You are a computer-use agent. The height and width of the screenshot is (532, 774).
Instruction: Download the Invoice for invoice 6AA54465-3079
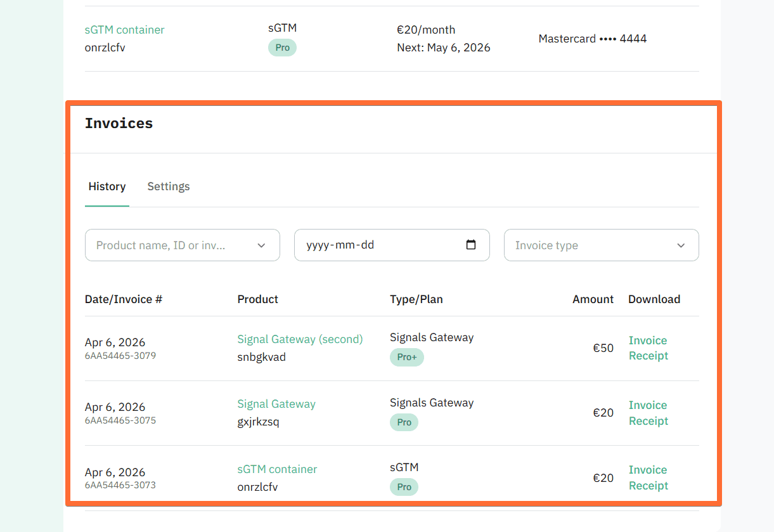[x=647, y=341]
